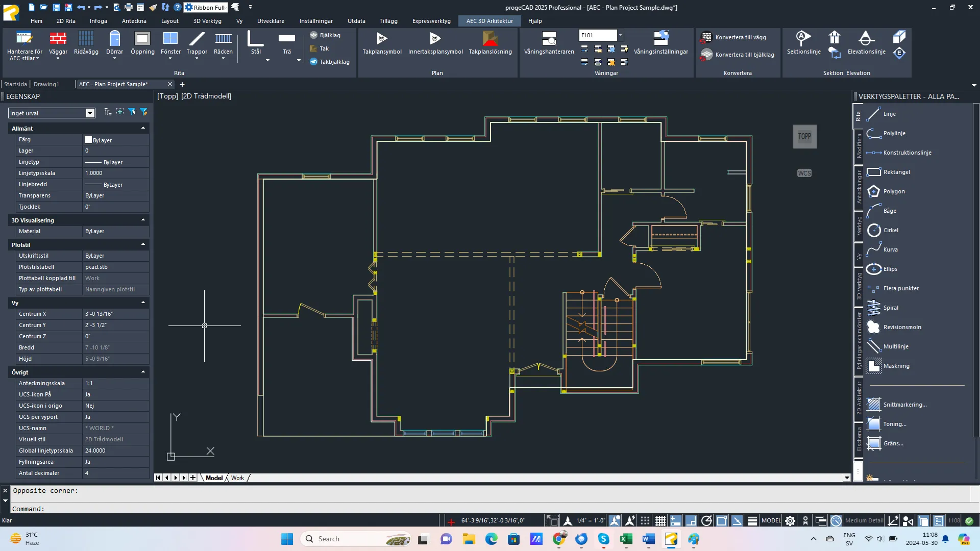Select Cirkel in the tool palette
Image resolution: width=980 pixels, height=551 pixels.
click(891, 230)
